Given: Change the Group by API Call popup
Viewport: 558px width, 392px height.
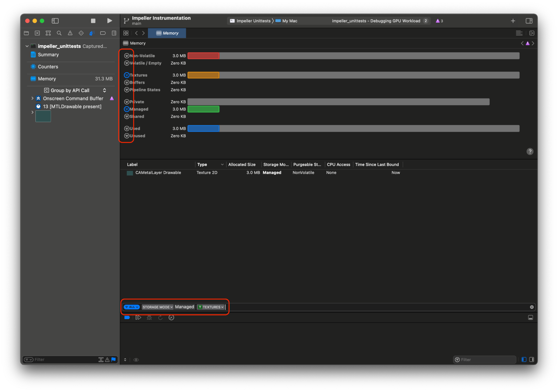Looking at the screenshot, I should tap(75, 90).
